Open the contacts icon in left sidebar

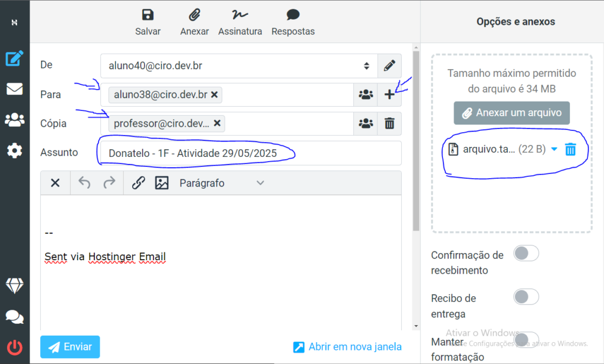[14, 120]
